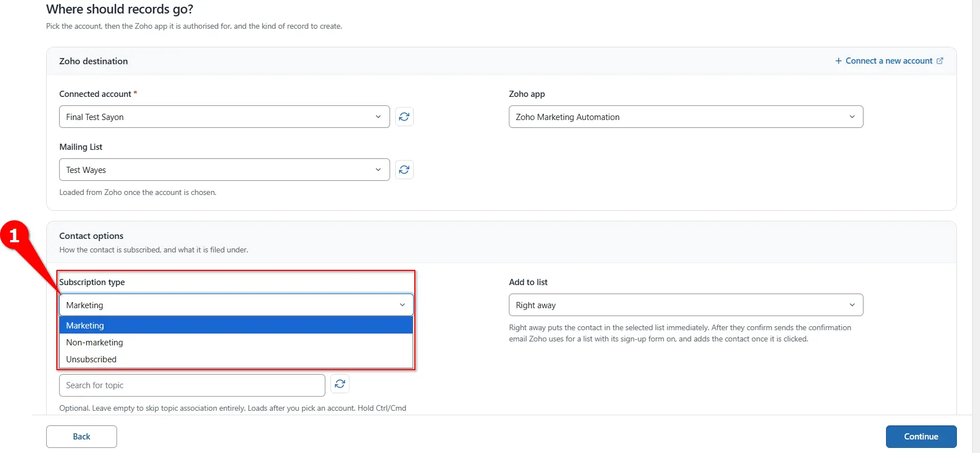The height and width of the screenshot is (453, 980).
Task: Refresh the Mailing List options
Action: pyautogui.click(x=404, y=170)
